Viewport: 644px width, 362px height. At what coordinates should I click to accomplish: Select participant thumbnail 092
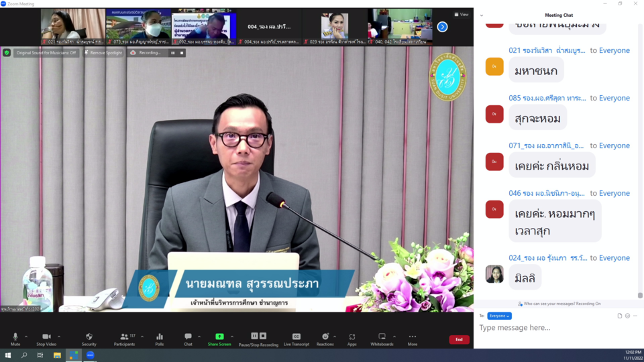point(204,27)
